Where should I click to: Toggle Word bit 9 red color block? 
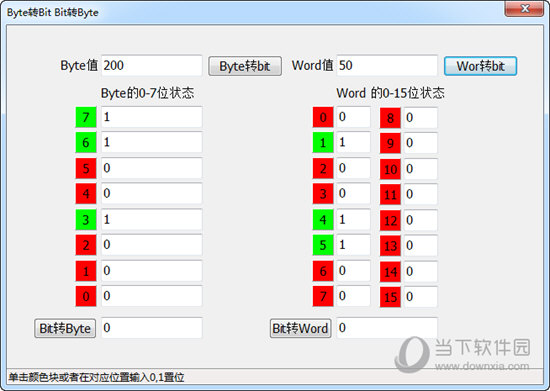[390, 143]
